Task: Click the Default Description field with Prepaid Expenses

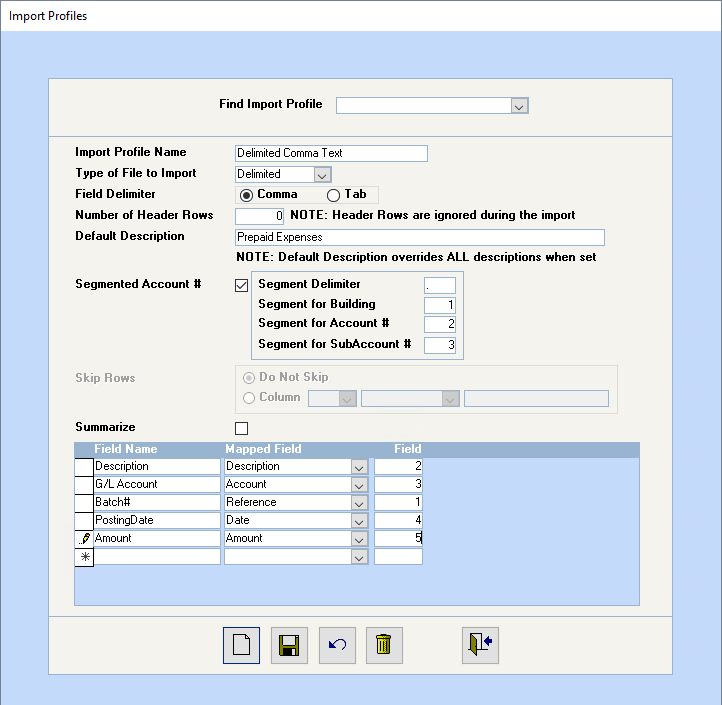Action: click(x=419, y=238)
